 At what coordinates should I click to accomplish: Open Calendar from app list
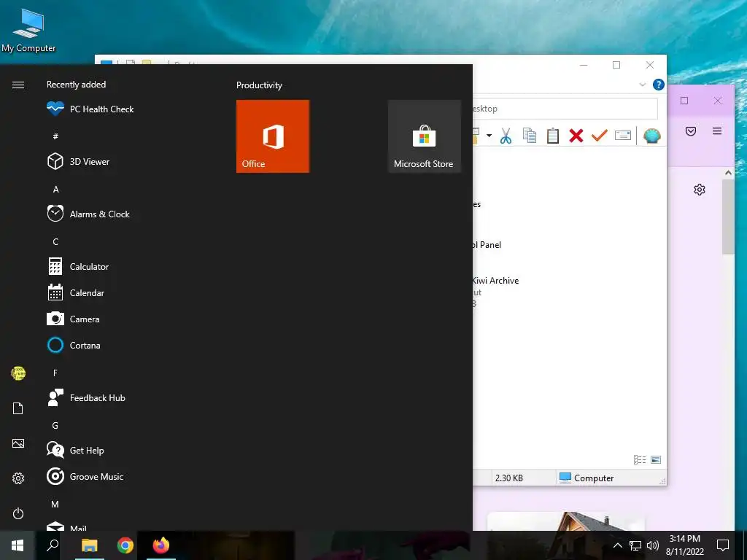coord(76,293)
